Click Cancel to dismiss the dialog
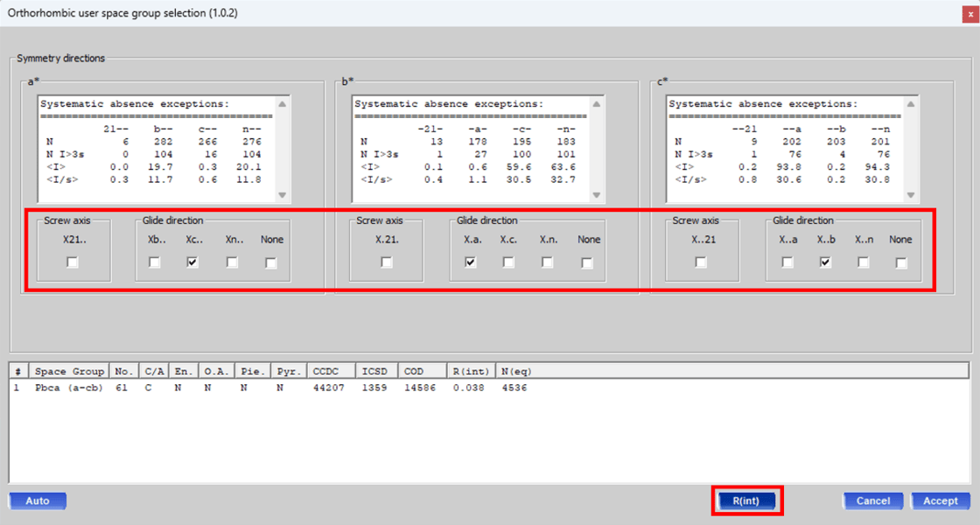This screenshot has width=980, height=525. coord(872,501)
